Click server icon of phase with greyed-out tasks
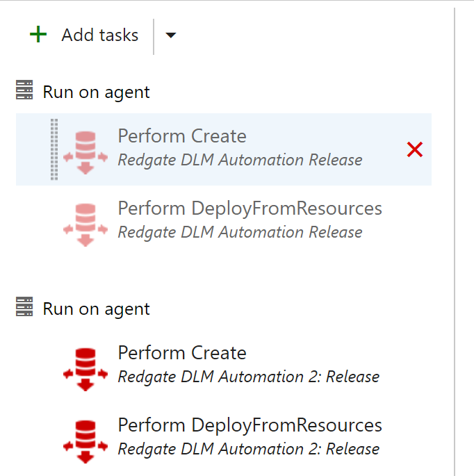 (24, 91)
